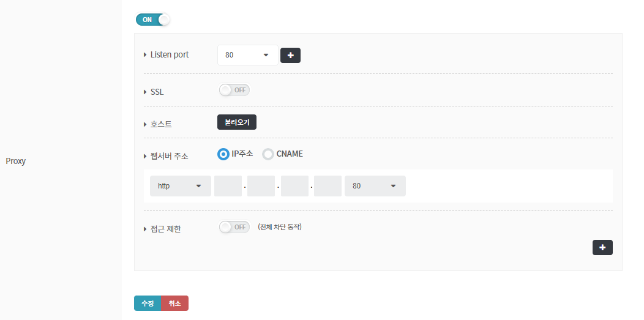Enable the 접근 제한 toggle
644x320 pixels.
pyautogui.click(x=234, y=227)
